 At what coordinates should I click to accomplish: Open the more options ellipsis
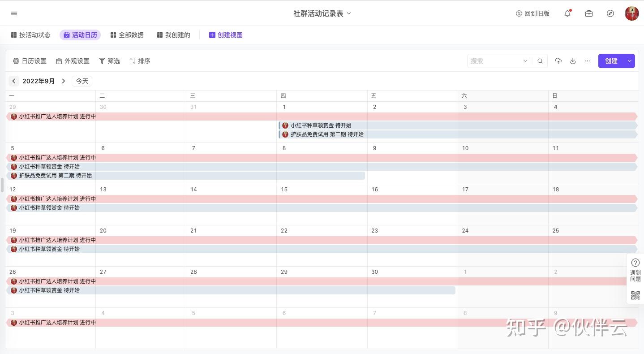[588, 61]
